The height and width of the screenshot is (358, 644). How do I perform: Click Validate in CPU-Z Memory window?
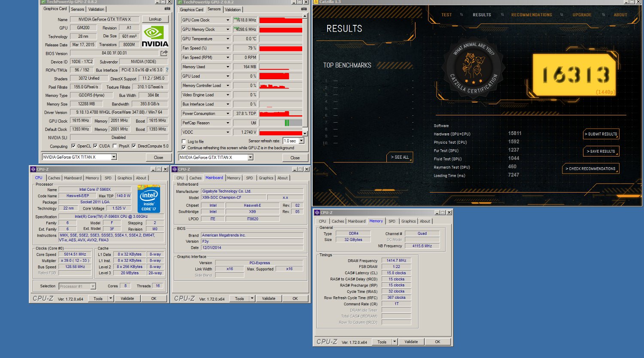(411, 342)
